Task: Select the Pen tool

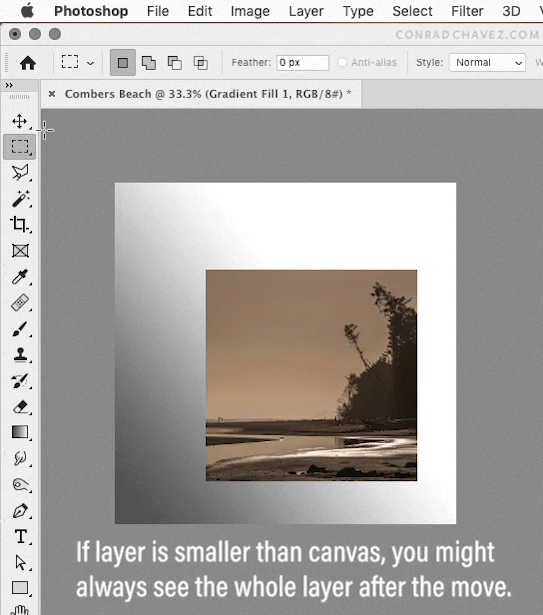Action: click(20, 511)
